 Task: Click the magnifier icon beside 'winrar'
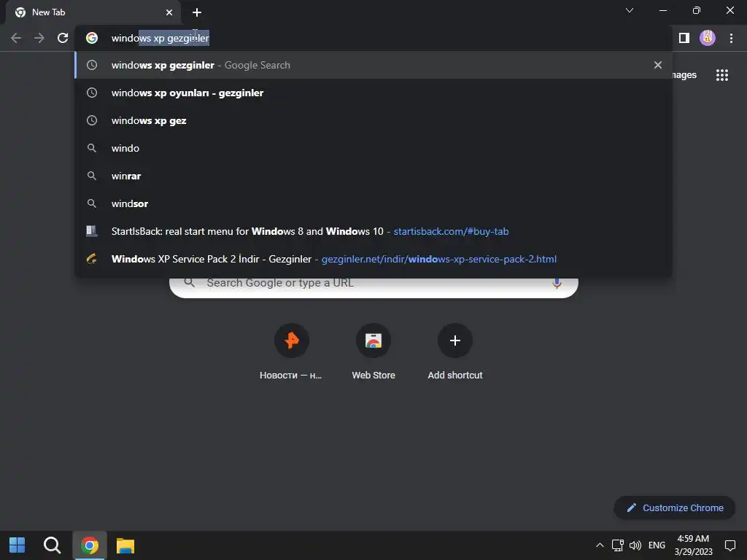click(x=92, y=176)
